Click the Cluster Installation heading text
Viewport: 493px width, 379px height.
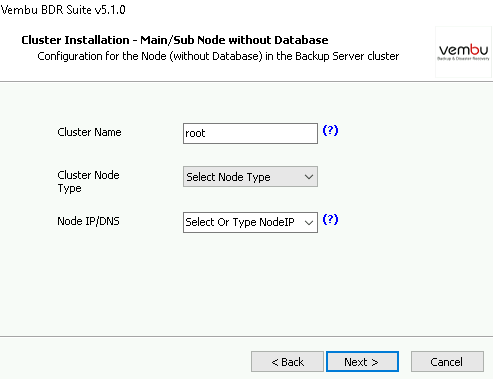tap(175, 40)
